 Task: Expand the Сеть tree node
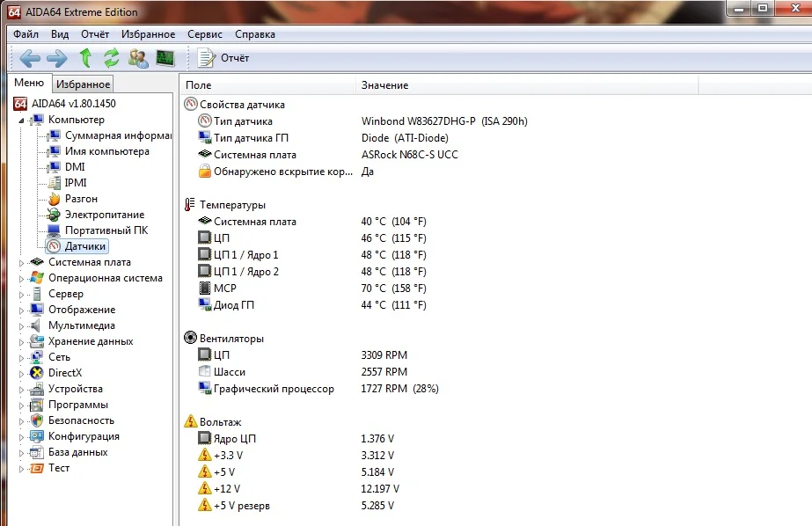click(x=21, y=358)
